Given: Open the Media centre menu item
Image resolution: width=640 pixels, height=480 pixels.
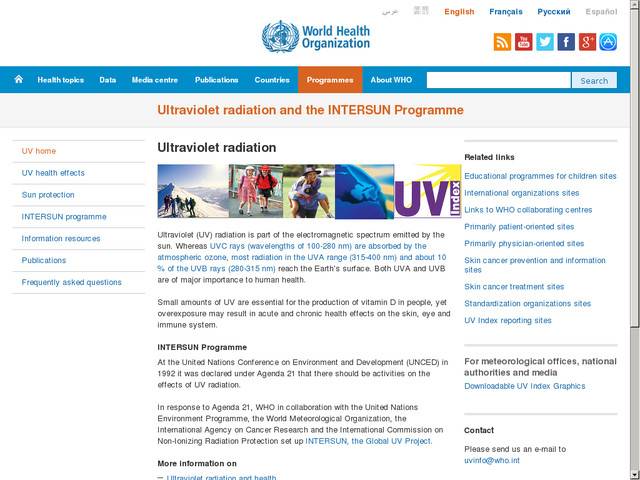Looking at the screenshot, I should click(x=154, y=80).
